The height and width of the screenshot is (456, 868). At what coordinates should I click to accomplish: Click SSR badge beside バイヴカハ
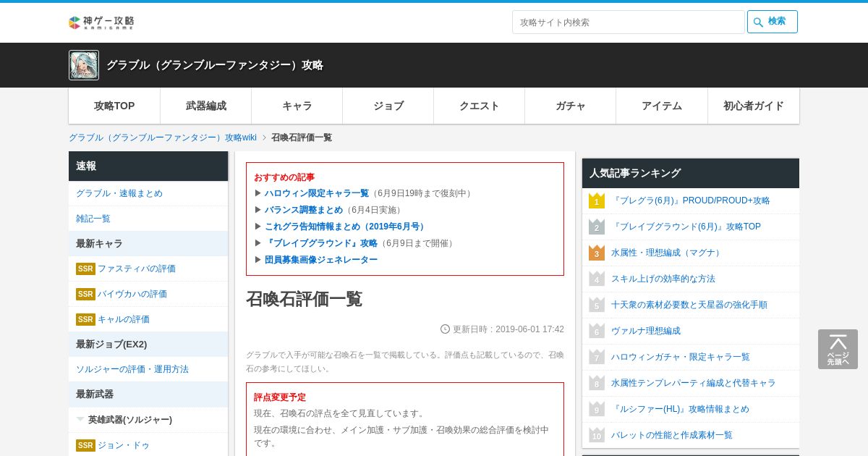click(85, 294)
